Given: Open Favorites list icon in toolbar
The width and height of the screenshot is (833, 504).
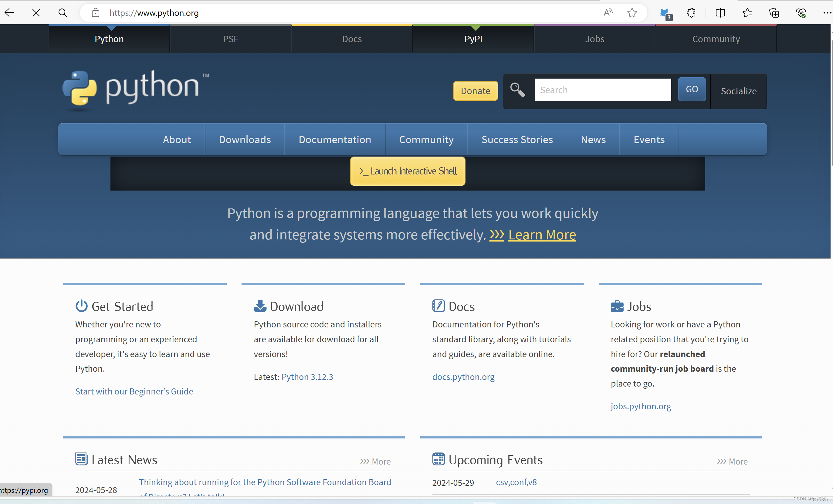Looking at the screenshot, I should pyautogui.click(x=747, y=13).
